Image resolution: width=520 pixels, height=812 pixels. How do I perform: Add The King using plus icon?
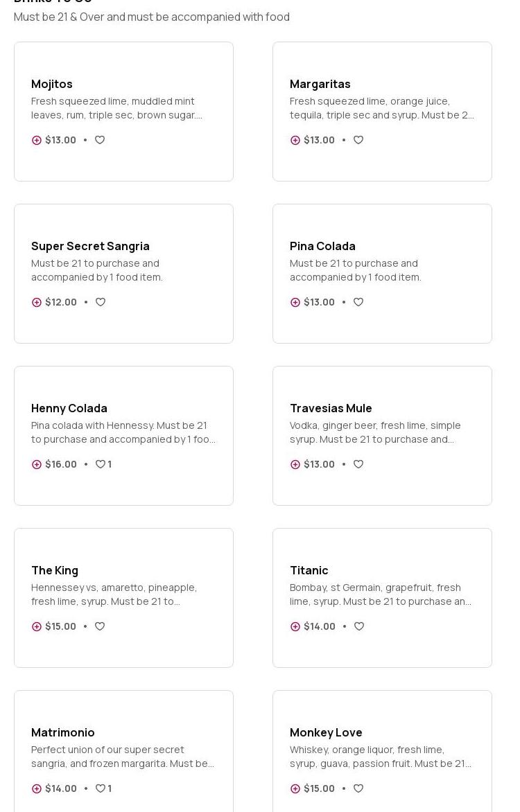[x=37, y=626]
